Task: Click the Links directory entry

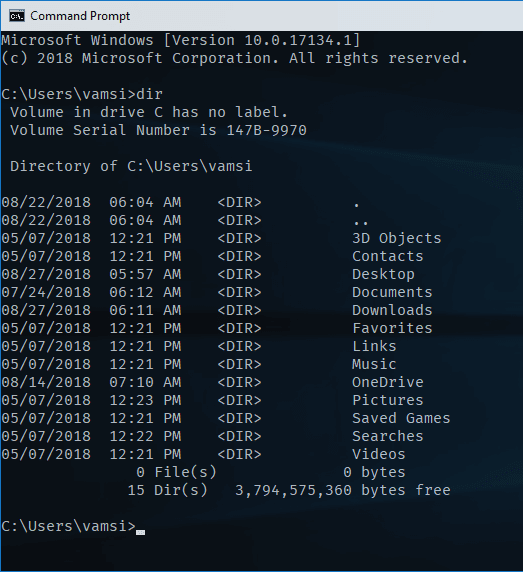Action: tap(374, 346)
